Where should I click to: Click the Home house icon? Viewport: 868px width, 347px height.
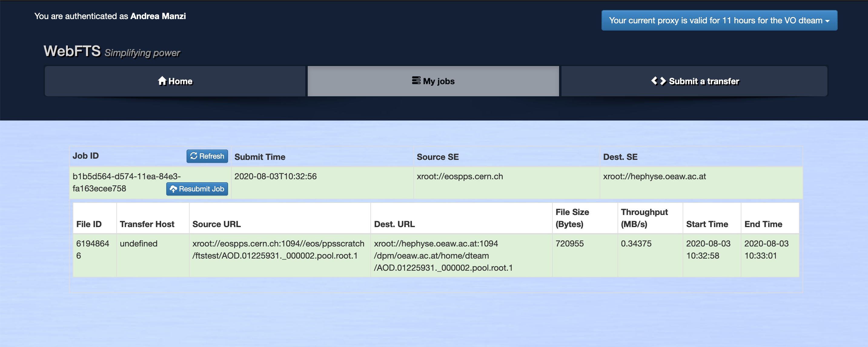point(162,81)
